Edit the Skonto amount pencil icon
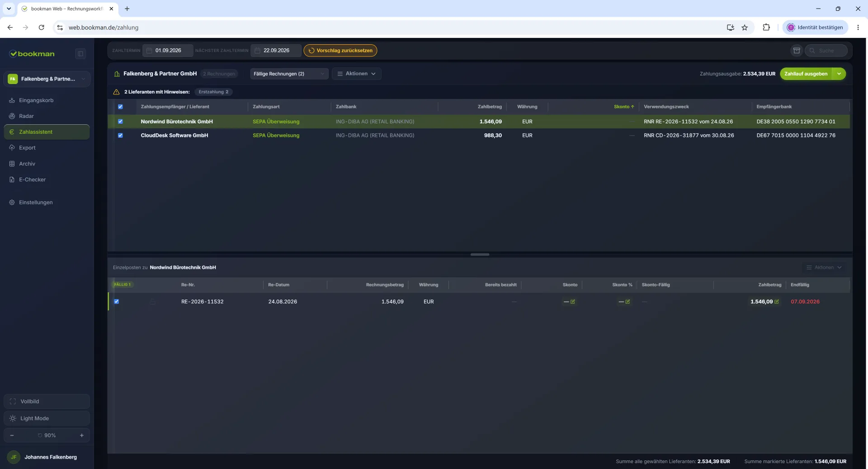This screenshot has height=469, width=868. point(573,302)
